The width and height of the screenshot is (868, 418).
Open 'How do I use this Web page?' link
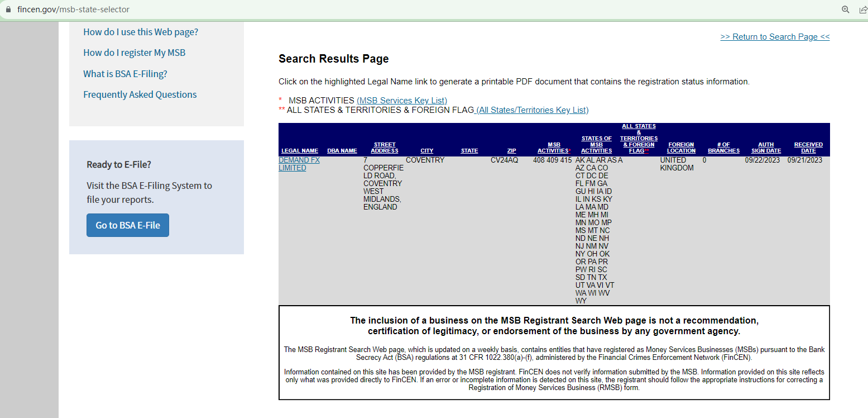pos(141,32)
